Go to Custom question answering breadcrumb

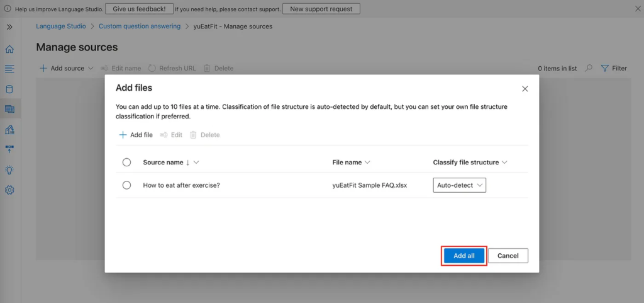[140, 26]
